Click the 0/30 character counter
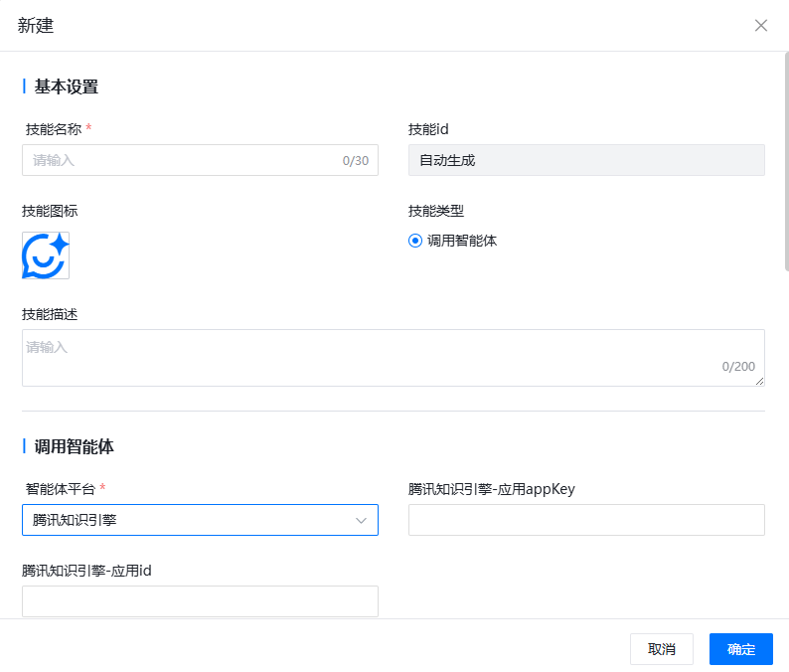 coord(355,161)
